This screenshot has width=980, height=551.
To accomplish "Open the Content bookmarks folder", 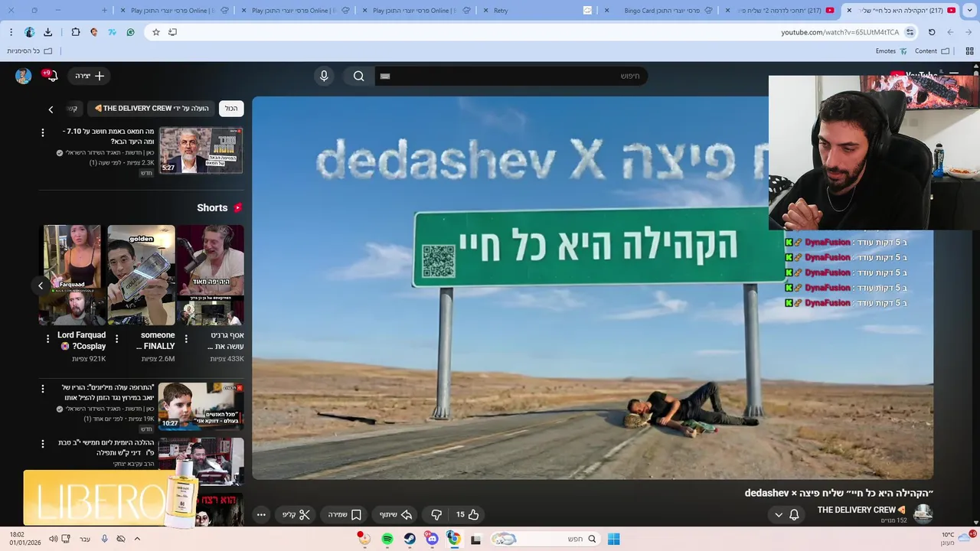I will [932, 51].
